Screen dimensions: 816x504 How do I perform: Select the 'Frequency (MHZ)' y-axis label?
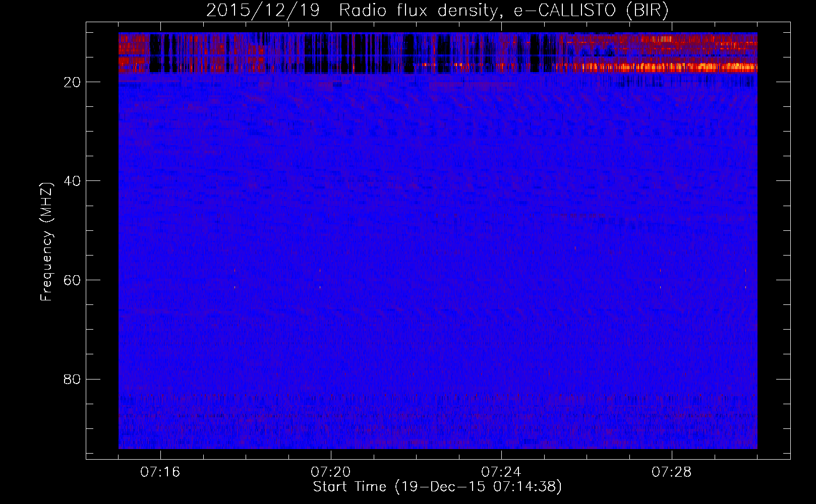click(46, 242)
